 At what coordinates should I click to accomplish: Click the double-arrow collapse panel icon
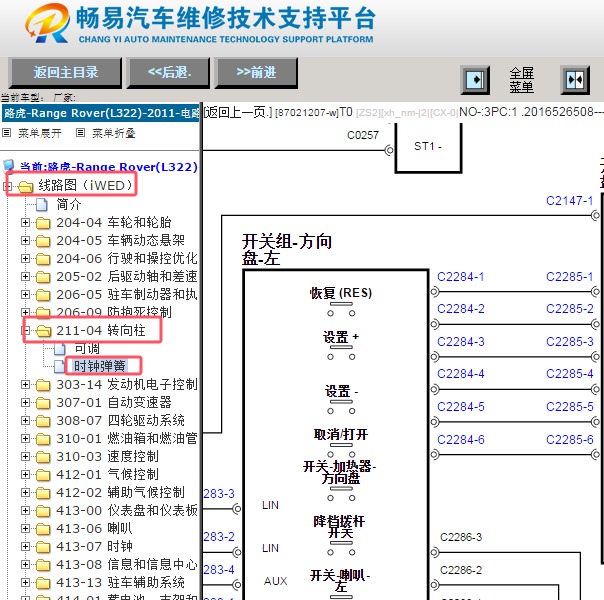[575, 80]
